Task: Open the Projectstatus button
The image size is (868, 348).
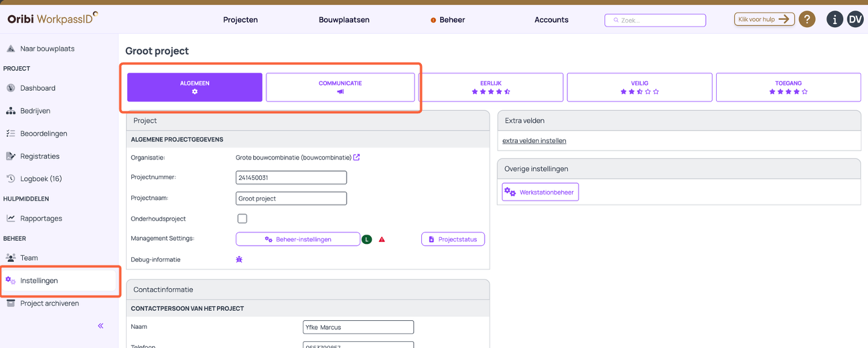Action: (x=453, y=240)
